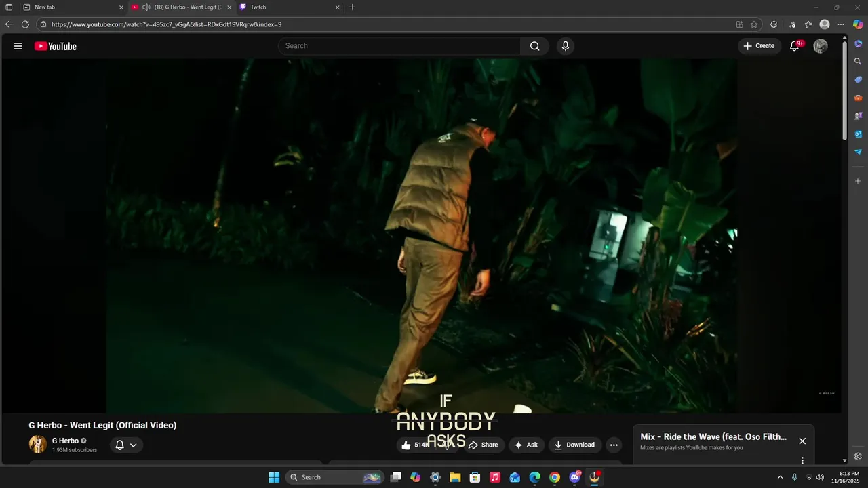Download the video via Download button
The height and width of the screenshot is (488, 868).
pyautogui.click(x=574, y=445)
